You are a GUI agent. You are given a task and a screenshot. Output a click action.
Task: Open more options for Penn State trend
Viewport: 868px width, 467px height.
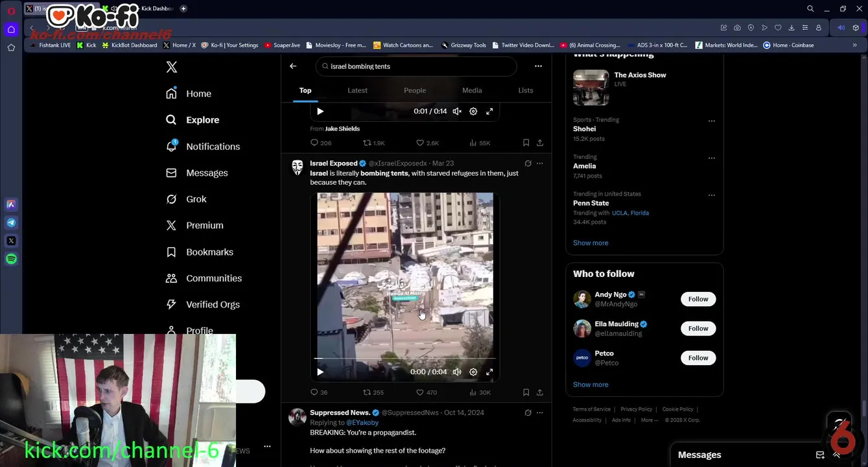[x=712, y=195]
